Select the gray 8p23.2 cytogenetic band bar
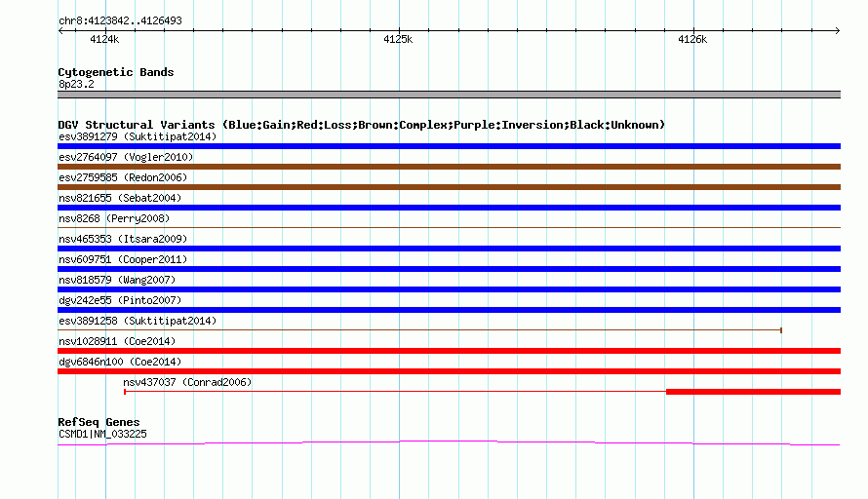The width and height of the screenshot is (868, 499). pyautogui.click(x=449, y=95)
